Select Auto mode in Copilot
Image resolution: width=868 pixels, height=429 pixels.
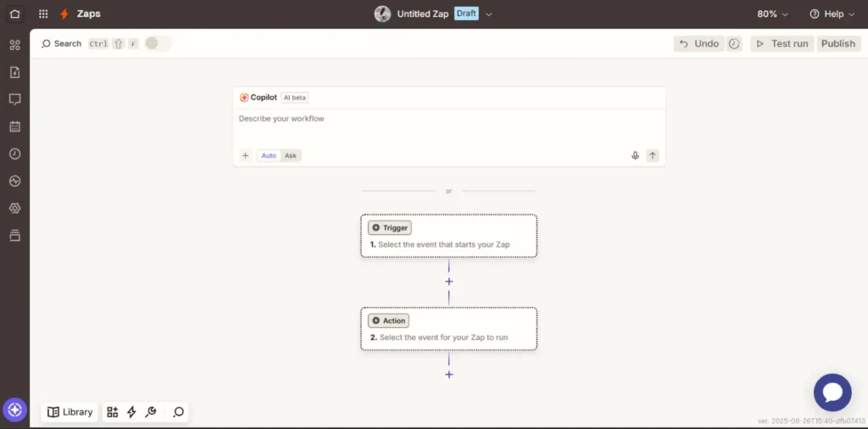pyautogui.click(x=269, y=155)
